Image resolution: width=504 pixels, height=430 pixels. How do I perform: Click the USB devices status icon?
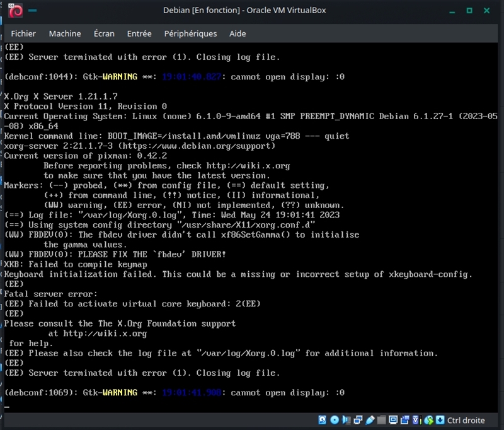tap(370, 420)
